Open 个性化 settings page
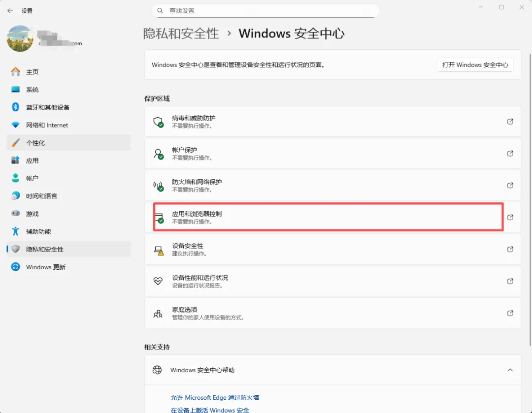 coord(68,143)
